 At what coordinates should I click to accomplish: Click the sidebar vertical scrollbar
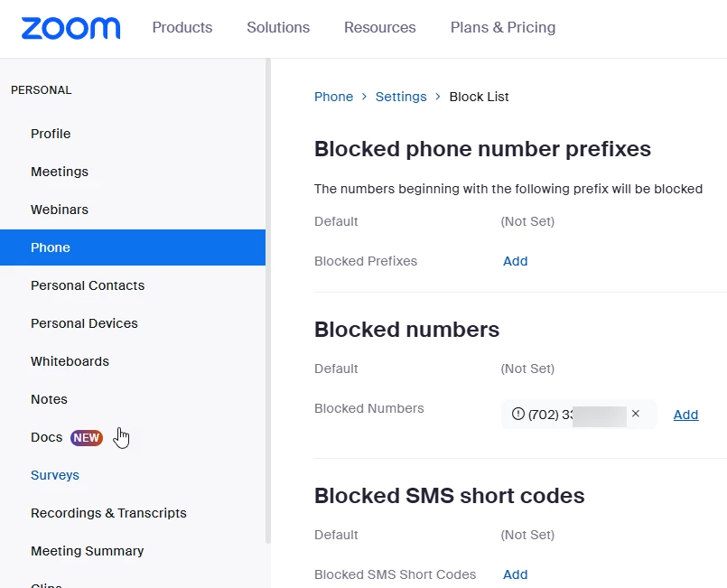pyautogui.click(x=267, y=298)
